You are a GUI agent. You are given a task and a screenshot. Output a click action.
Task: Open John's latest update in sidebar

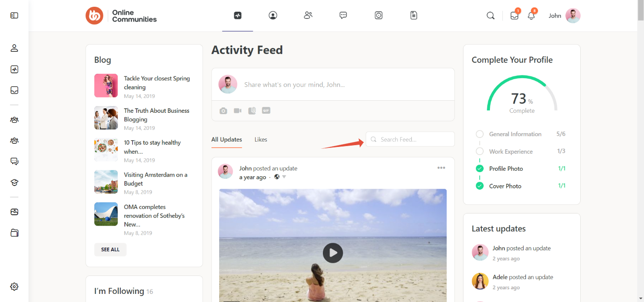click(521, 248)
